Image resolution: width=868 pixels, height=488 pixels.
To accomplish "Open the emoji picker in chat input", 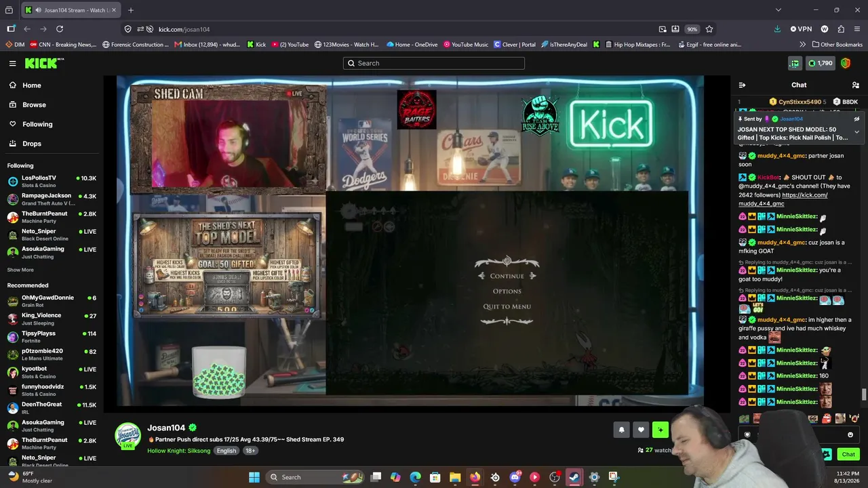I will [850, 435].
